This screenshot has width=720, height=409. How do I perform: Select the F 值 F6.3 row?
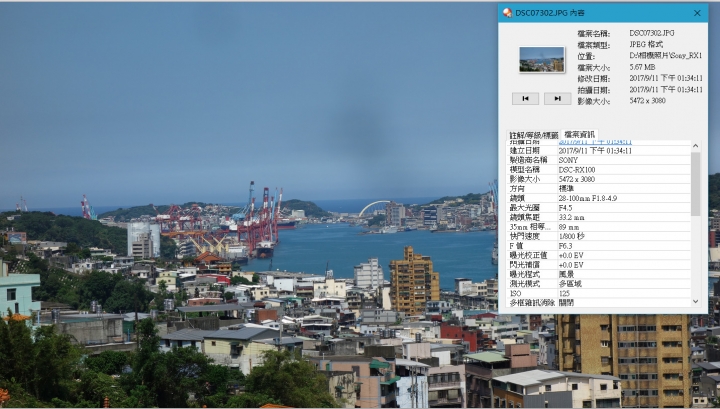click(x=599, y=246)
